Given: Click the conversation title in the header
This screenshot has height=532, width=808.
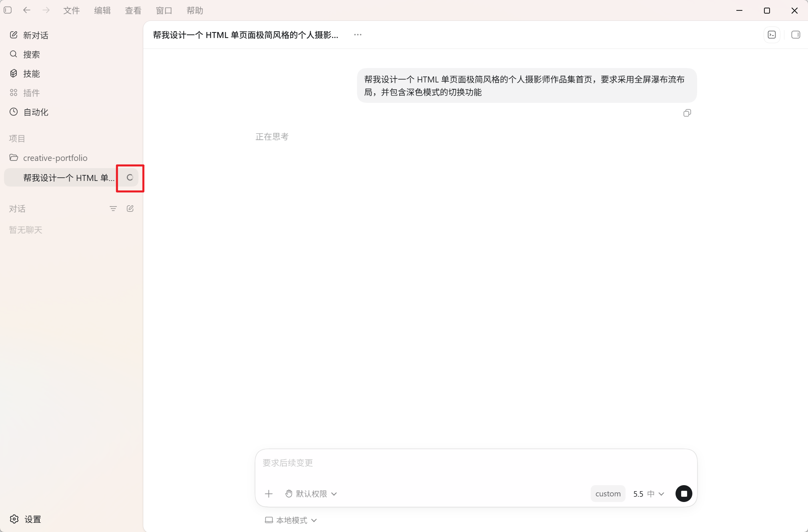Looking at the screenshot, I should click(245, 35).
